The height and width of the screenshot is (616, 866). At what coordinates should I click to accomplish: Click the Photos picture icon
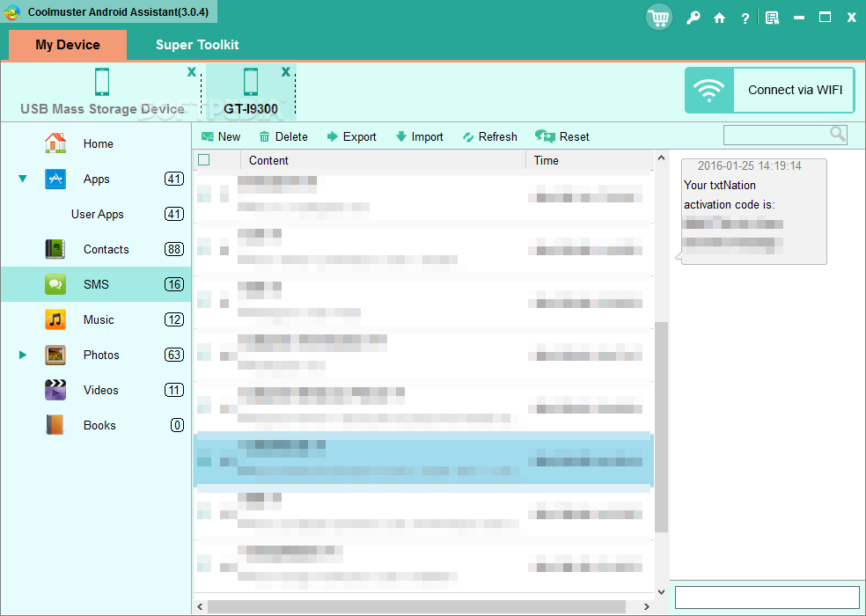(55, 355)
